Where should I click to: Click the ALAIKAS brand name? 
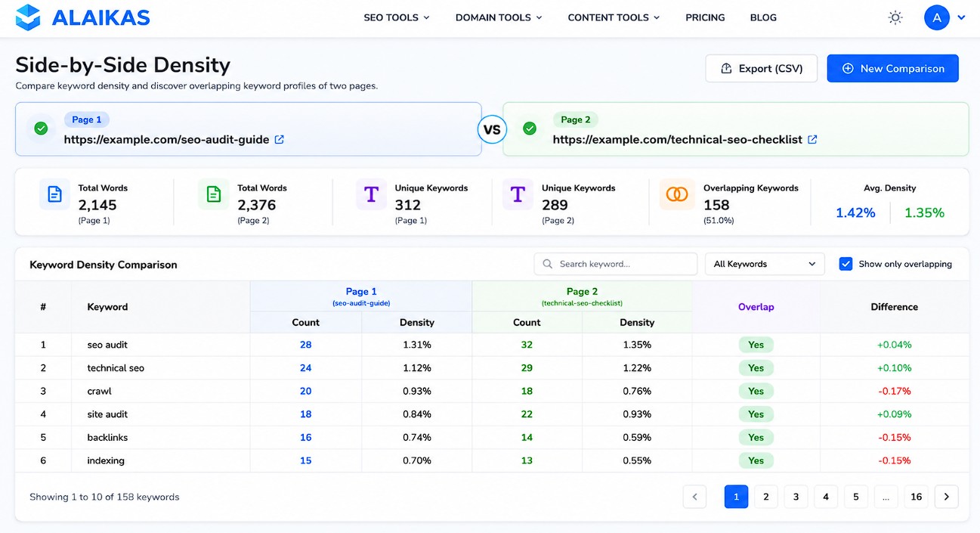pyautogui.click(x=100, y=17)
